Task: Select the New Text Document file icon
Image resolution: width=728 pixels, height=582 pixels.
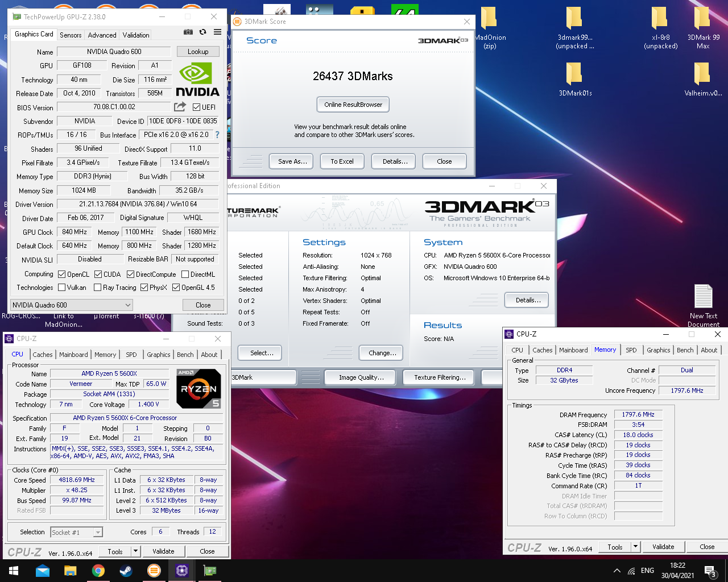Action: coord(704,306)
